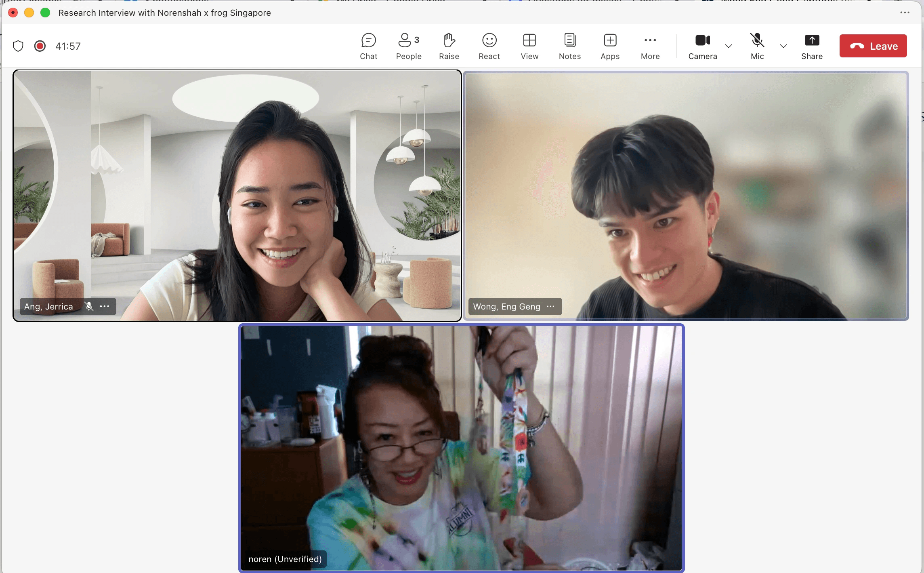Leave the meeting
924x573 pixels.
click(x=873, y=46)
